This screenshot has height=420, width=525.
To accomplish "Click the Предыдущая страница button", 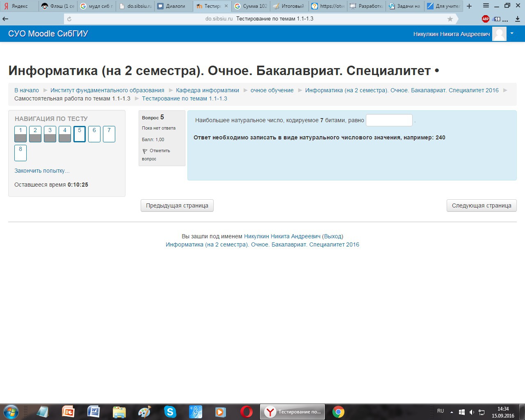I will pos(177,205).
